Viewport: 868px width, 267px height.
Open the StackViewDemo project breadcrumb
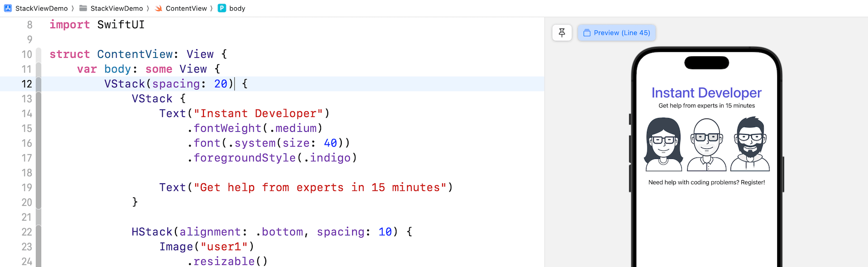(42, 8)
